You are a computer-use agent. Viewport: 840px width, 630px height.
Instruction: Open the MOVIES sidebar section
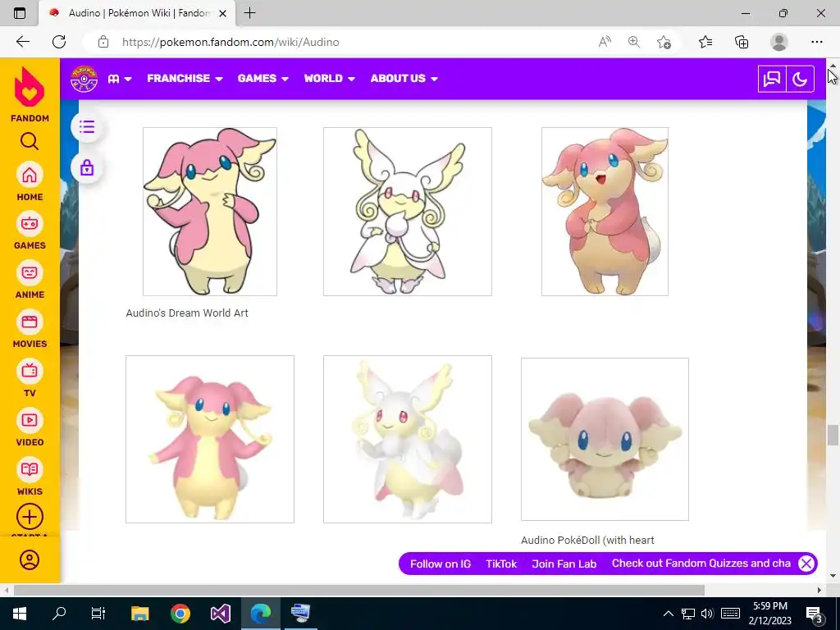point(30,329)
